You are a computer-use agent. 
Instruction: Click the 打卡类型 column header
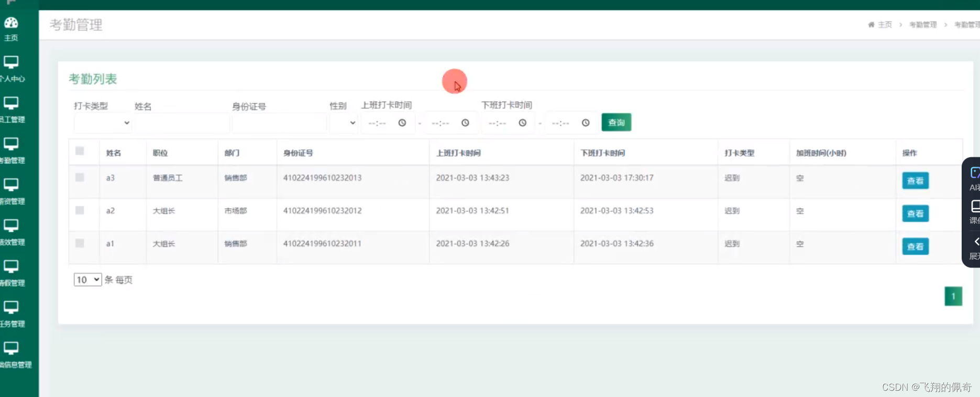[x=739, y=153]
